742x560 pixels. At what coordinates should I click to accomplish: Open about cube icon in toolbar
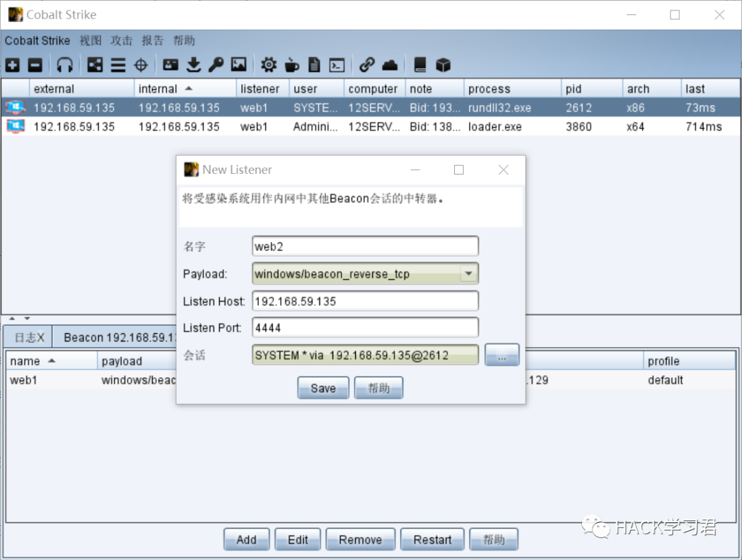(x=443, y=65)
